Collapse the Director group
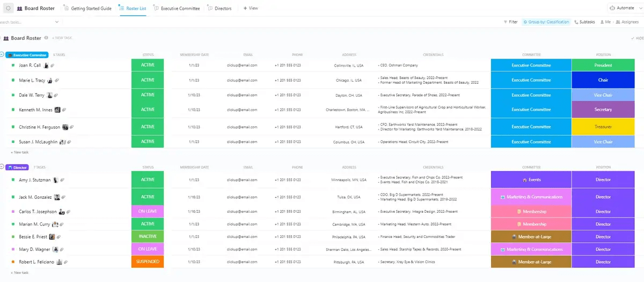 pos(2,168)
